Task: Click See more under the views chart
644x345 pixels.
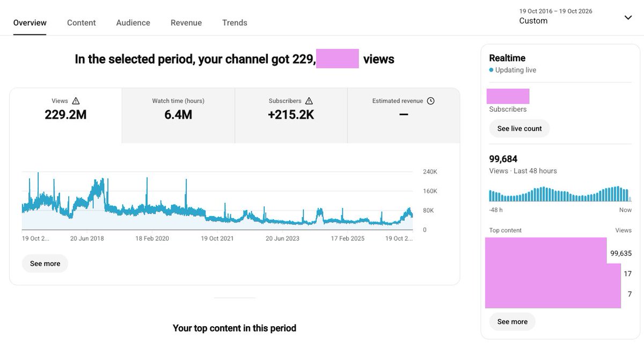Action: tap(45, 263)
